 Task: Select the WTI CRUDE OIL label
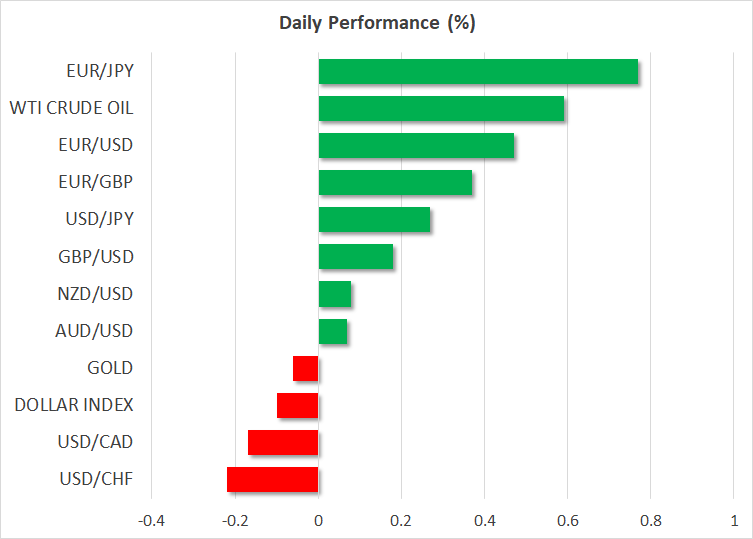(70, 108)
